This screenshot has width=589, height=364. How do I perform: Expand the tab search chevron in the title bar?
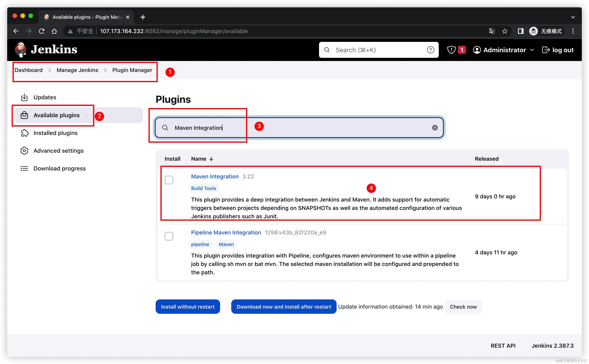click(573, 17)
